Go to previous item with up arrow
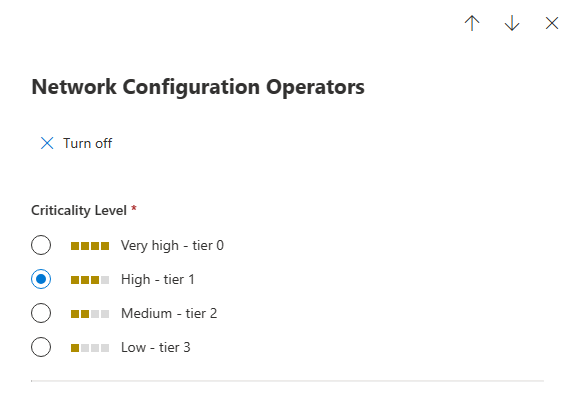The height and width of the screenshot is (395, 573). pos(472,23)
